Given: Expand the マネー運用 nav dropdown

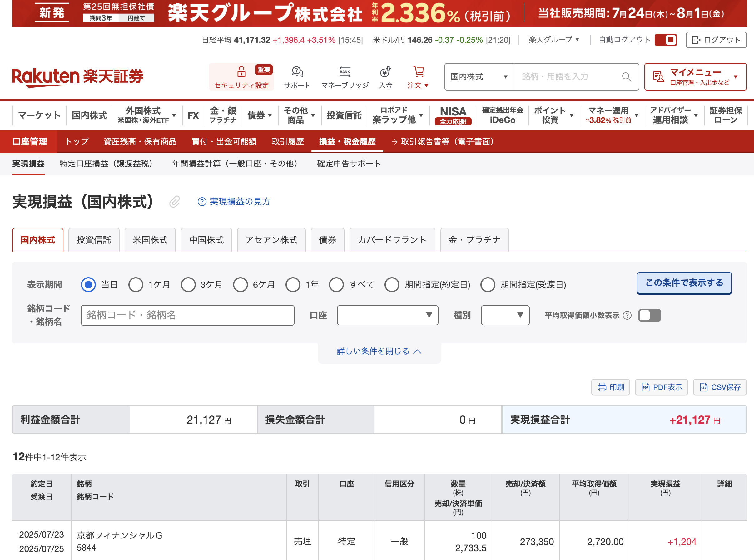Looking at the screenshot, I should click(612, 115).
